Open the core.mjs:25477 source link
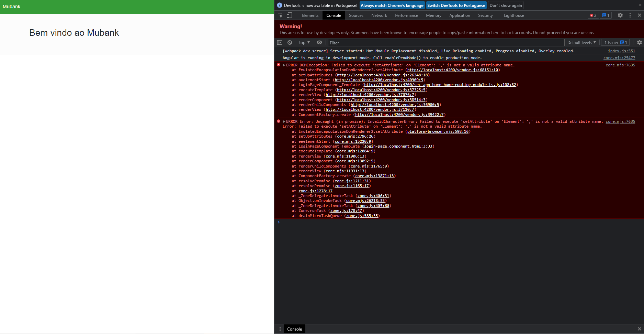The height and width of the screenshot is (334, 644). pyautogui.click(x=619, y=58)
